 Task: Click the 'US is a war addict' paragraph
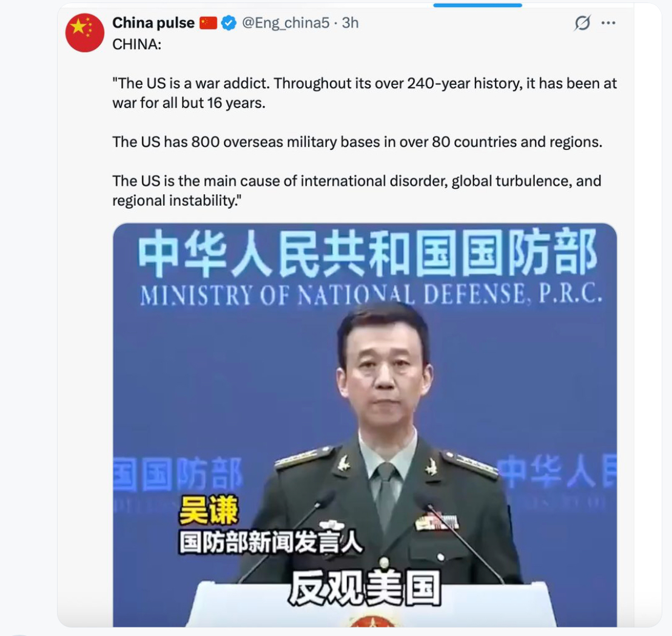click(365, 93)
